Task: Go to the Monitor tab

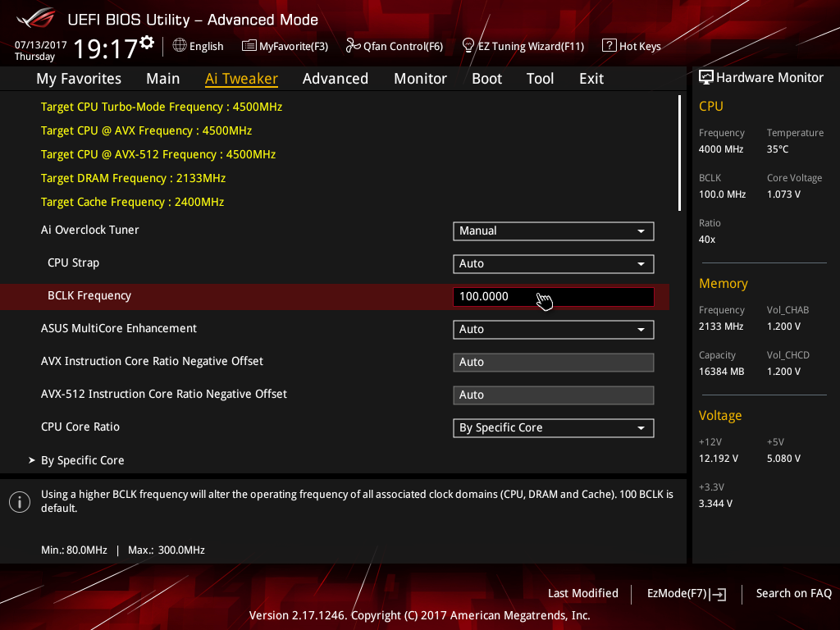Action: [x=420, y=79]
